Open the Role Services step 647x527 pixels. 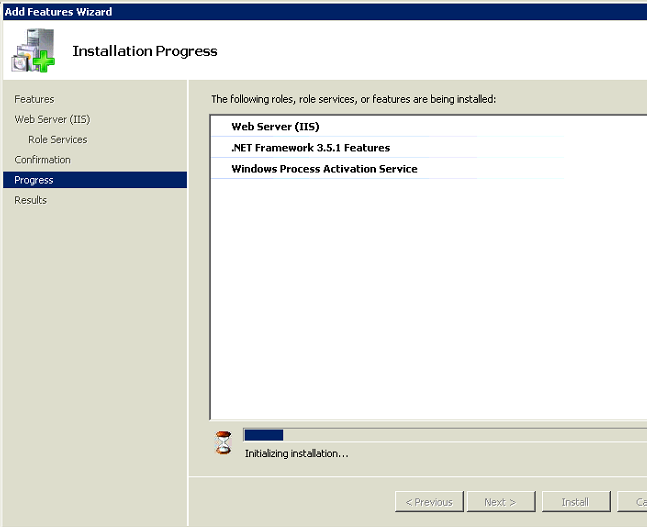[57, 139]
